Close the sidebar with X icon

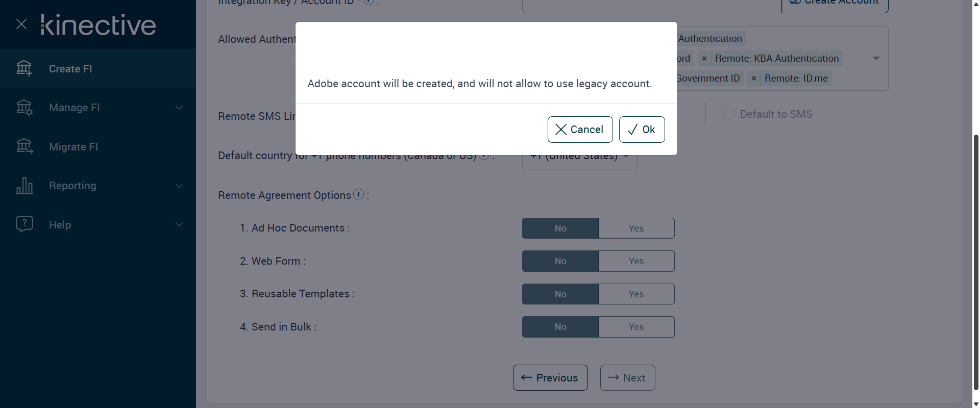click(x=21, y=24)
